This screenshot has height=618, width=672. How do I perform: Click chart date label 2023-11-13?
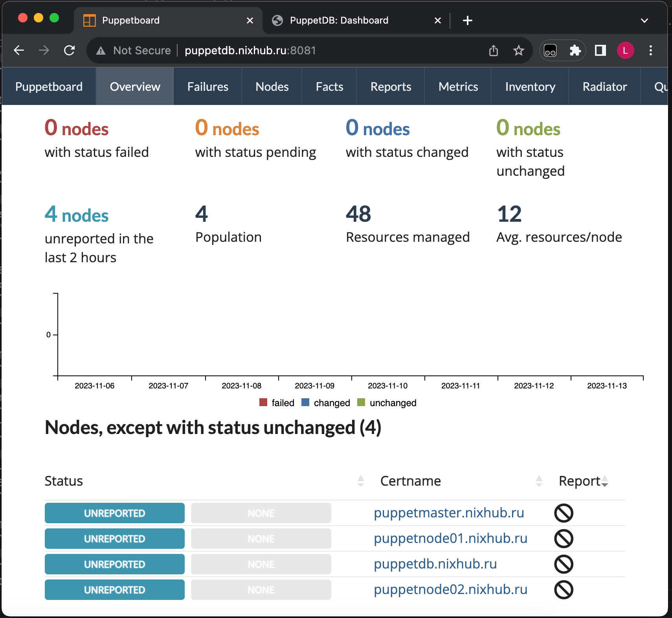tap(607, 386)
